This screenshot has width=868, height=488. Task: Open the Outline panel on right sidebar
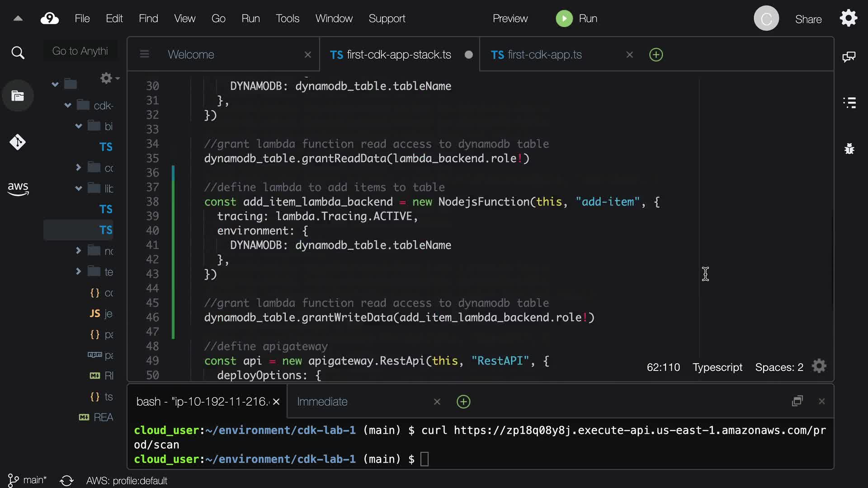click(x=849, y=103)
